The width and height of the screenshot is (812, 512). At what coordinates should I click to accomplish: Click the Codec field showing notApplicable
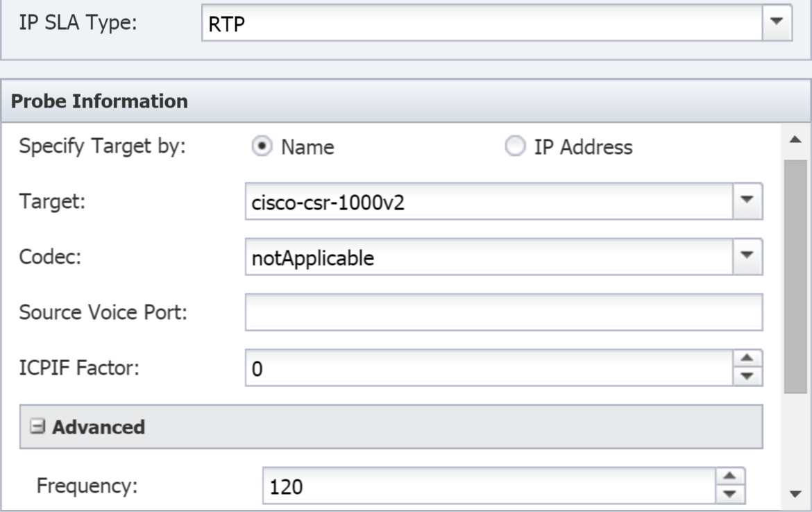coord(489,256)
